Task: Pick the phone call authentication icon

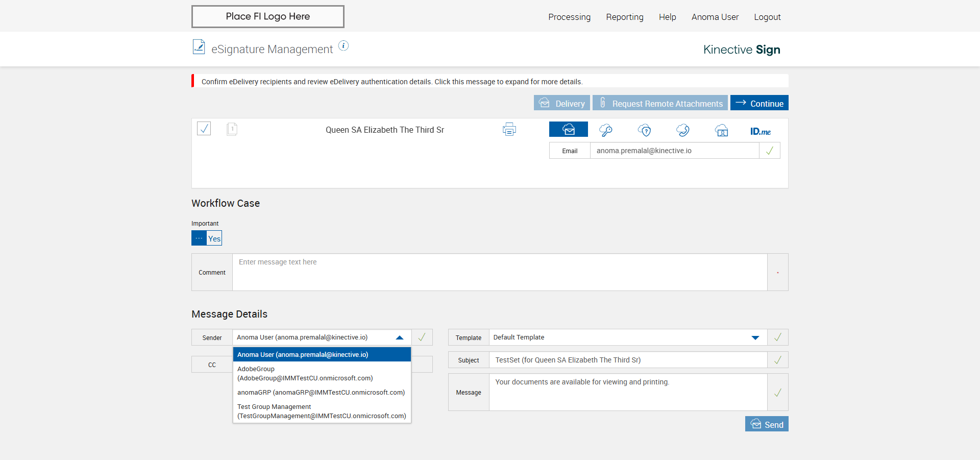Action: click(x=682, y=130)
